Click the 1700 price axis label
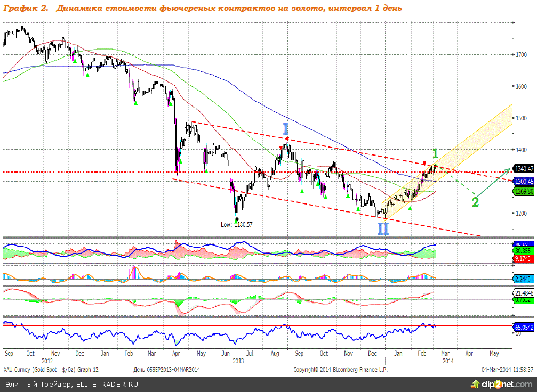The height and width of the screenshot is (392, 537). point(522,55)
